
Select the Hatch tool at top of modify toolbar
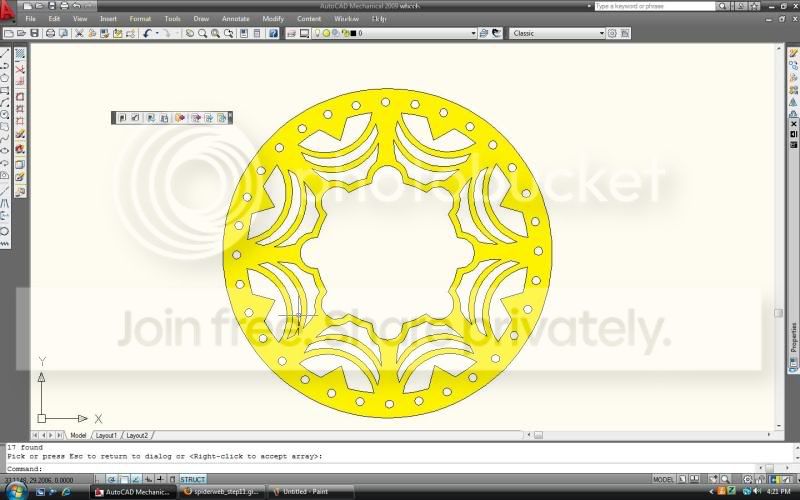pyautogui.click(x=20, y=54)
